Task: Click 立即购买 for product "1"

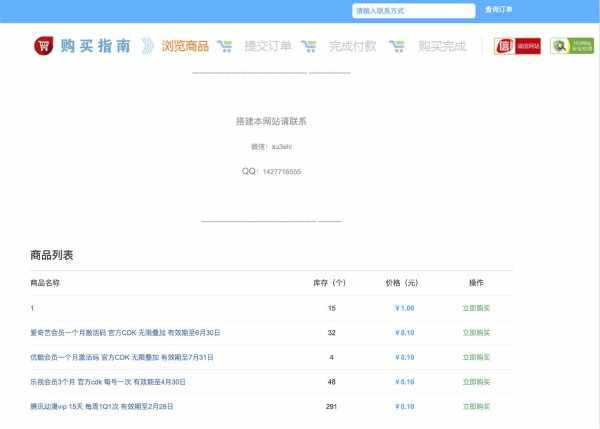Action: pyautogui.click(x=476, y=308)
